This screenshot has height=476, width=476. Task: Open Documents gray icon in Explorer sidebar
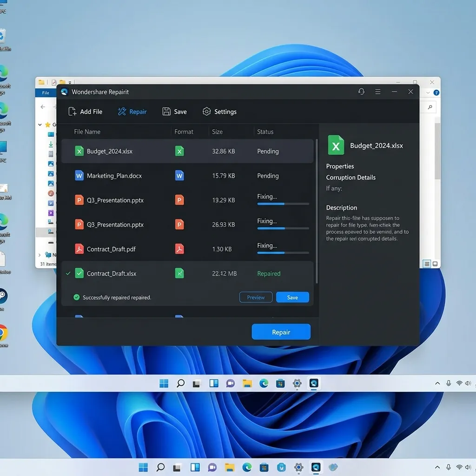51,154
